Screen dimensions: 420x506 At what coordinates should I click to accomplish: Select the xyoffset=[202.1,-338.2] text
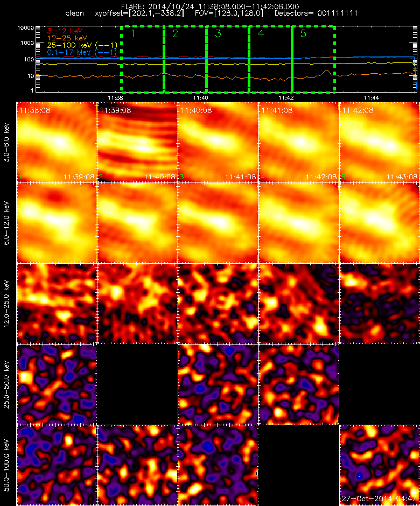(x=139, y=13)
